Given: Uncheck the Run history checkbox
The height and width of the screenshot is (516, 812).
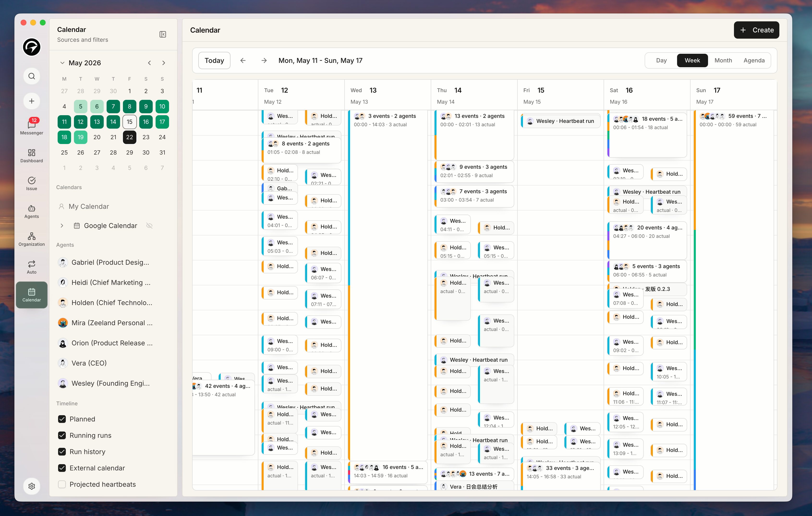Looking at the screenshot, I should point(62,452).
